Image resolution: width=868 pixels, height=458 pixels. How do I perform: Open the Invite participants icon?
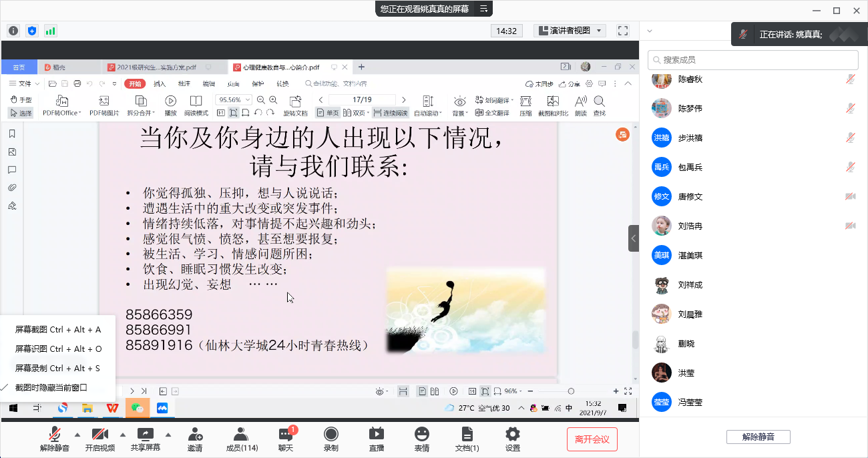tap(195, 438)
